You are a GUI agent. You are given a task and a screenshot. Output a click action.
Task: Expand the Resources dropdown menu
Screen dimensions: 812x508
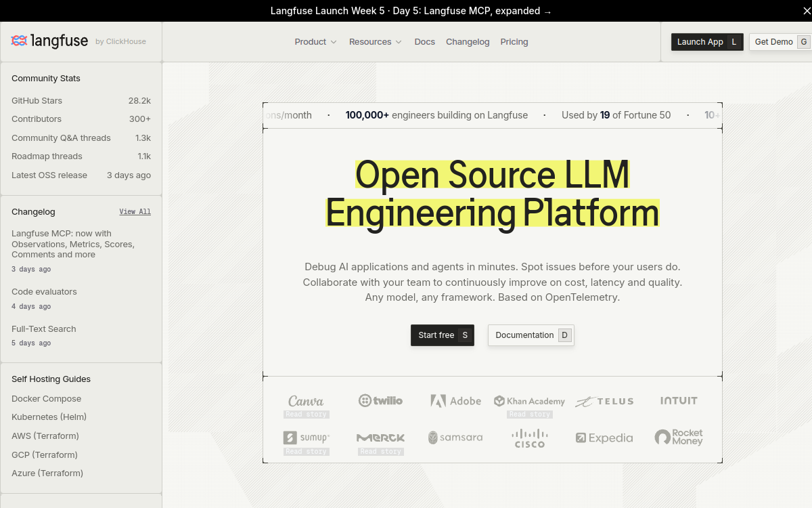[376, 42]
